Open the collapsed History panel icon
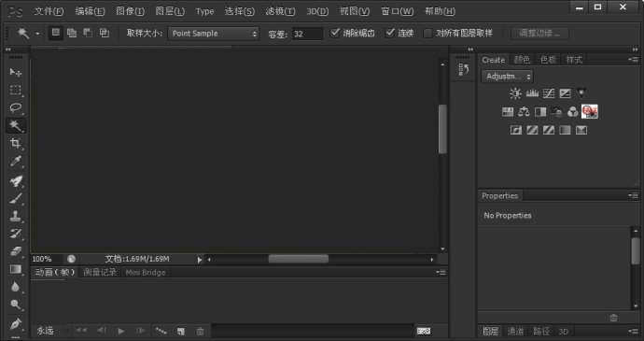The image size is (644, 341). point(464,69)
